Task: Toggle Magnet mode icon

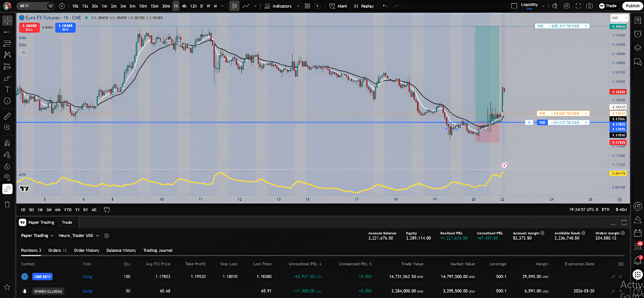Action: (7, 143)
